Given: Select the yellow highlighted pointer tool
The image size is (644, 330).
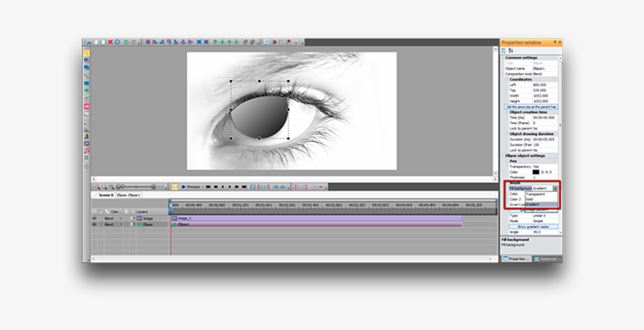Looking at the screenshot, I should 86,53.
